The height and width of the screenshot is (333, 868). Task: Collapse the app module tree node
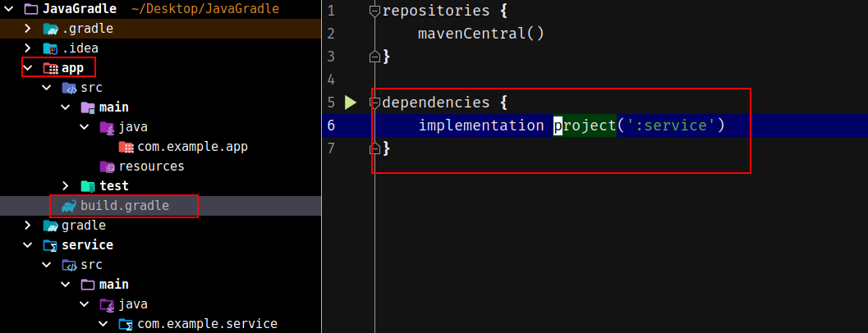coord(28,68)
